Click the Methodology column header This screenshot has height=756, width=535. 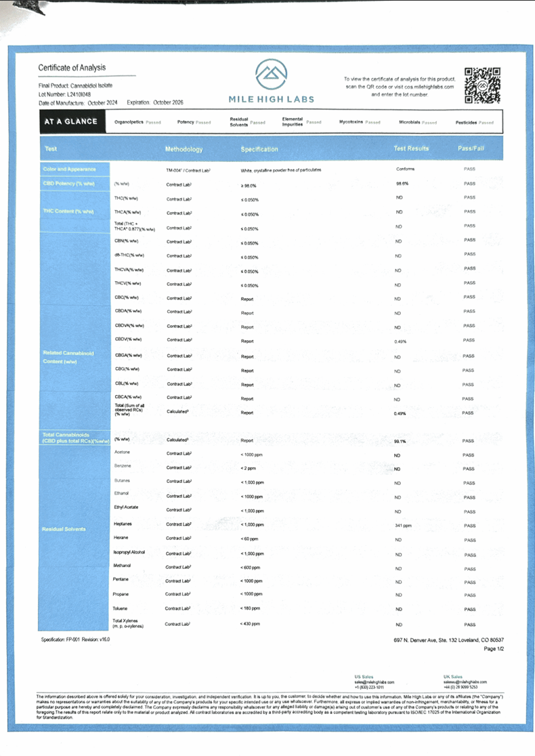coord(184,149)
